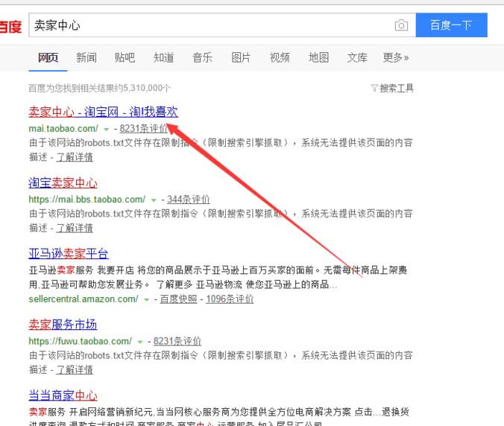
Task: Open the 文库 tab
Action: (x=357, y=58)
